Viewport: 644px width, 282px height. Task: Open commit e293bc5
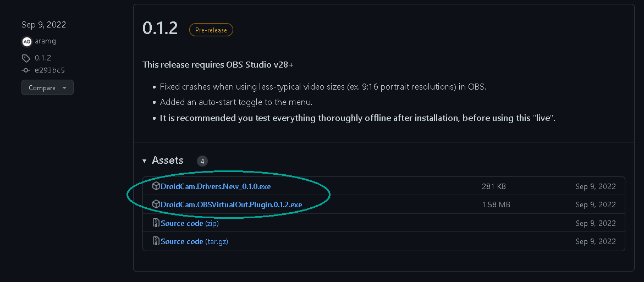[50, 70]
